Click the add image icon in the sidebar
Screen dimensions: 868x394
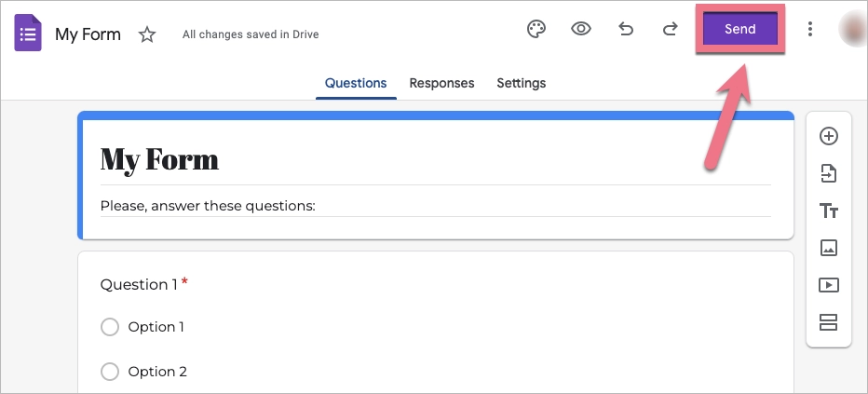point(828,248)
